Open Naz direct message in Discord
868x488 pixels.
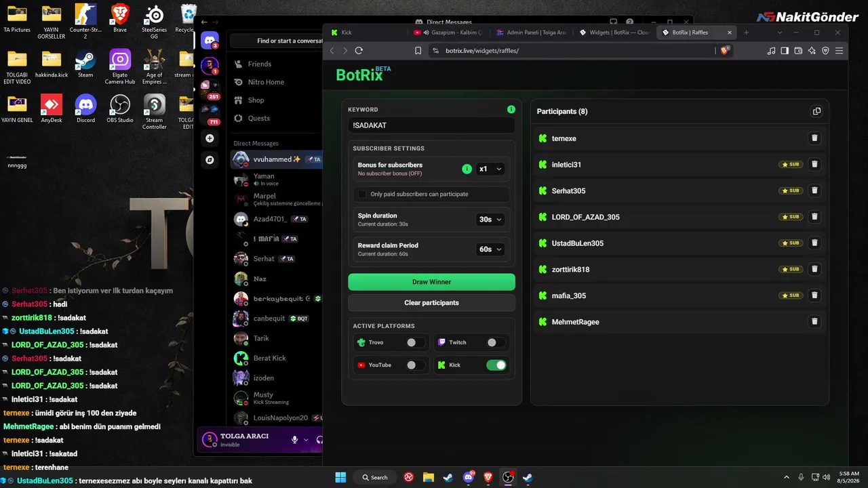(x=277, y=279)
